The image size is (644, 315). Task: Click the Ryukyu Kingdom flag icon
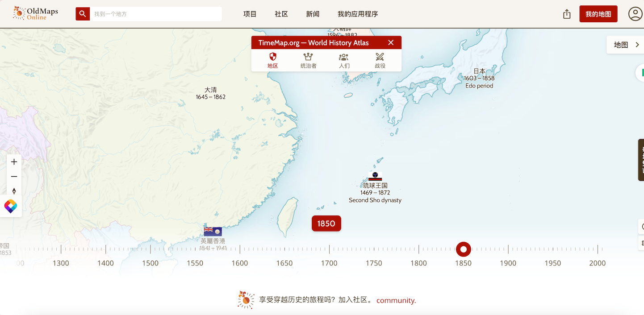pos(375,176)
